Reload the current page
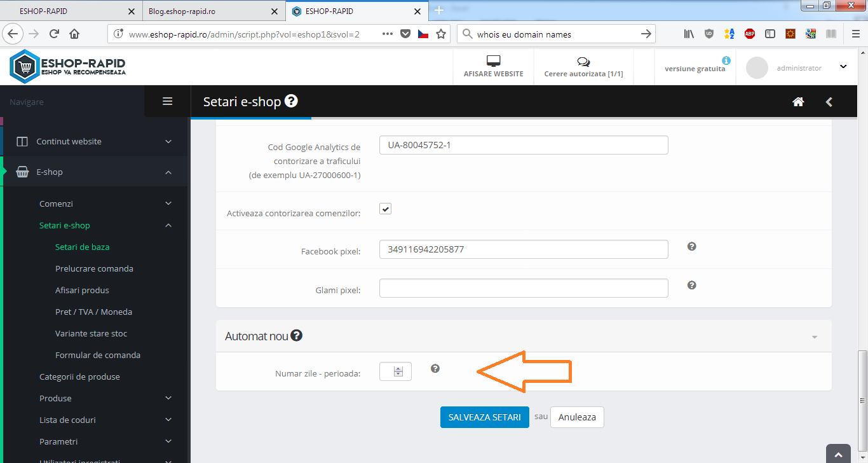Screen dimensions: 868x463 (x=54, y=34)
